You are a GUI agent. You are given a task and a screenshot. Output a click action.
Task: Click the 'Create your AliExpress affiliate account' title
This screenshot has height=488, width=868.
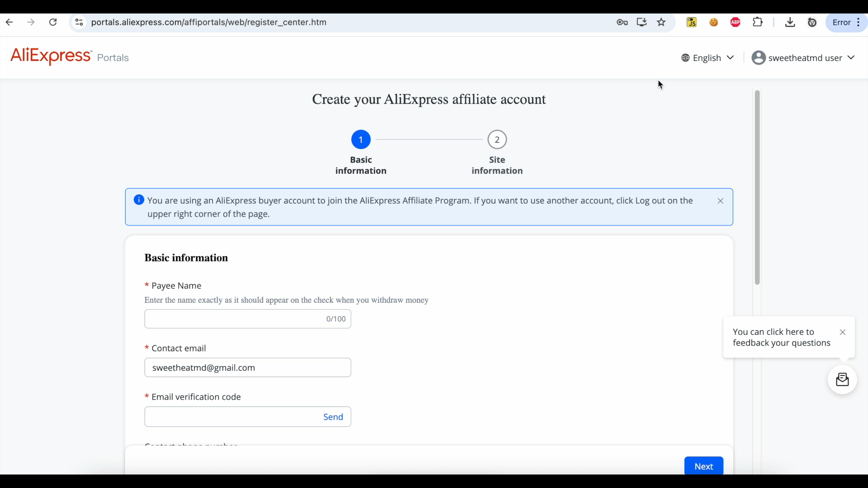click(429, 99)
